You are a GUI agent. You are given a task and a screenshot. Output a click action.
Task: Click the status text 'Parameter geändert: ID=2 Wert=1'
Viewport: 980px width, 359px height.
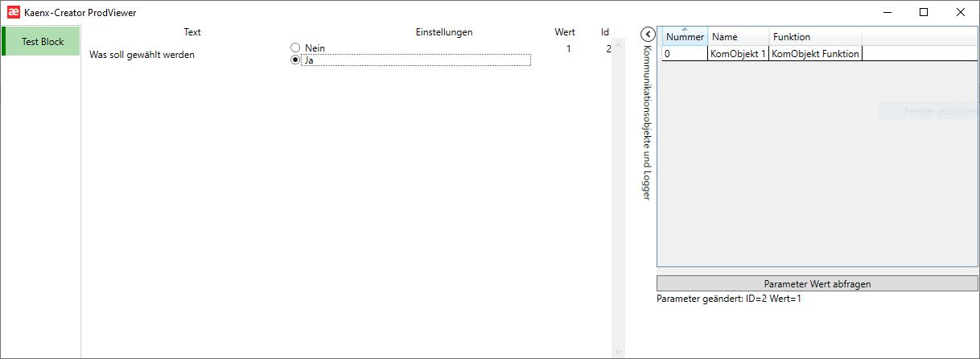[x=729, y=299]
